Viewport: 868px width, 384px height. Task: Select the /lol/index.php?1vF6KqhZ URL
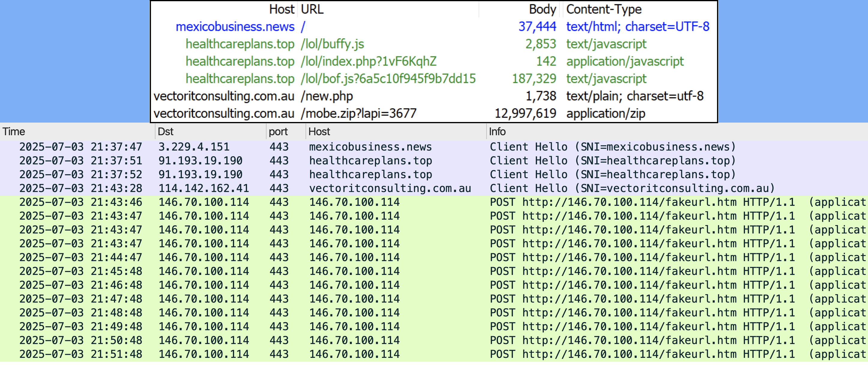[x=369, y=61]
